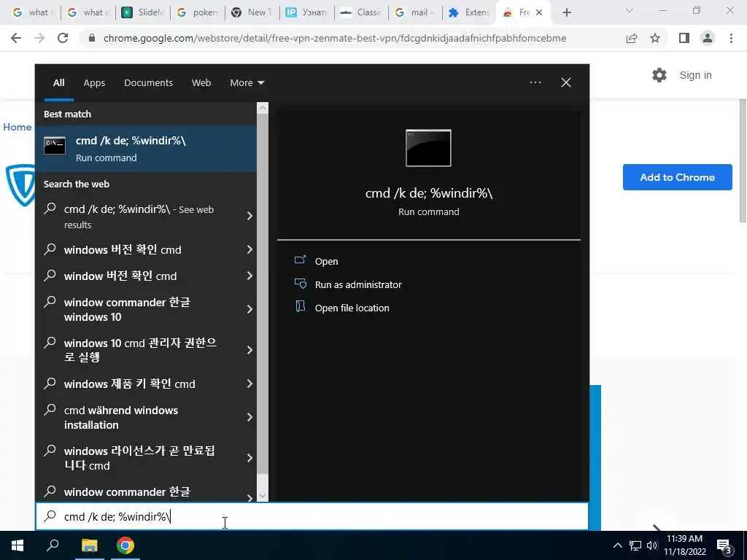The height and width of the screenshot is (560, 747).
Task: Switch to the Web search tab
Action: [201, 83]
